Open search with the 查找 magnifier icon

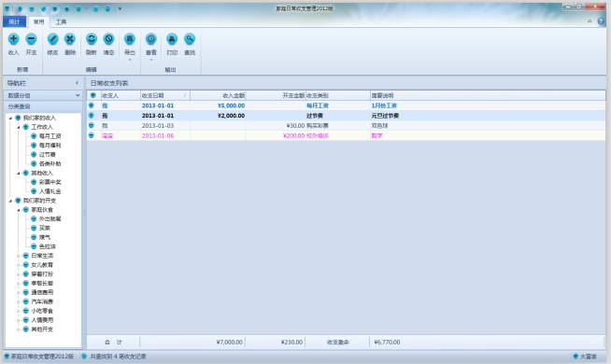click(190, 39)
